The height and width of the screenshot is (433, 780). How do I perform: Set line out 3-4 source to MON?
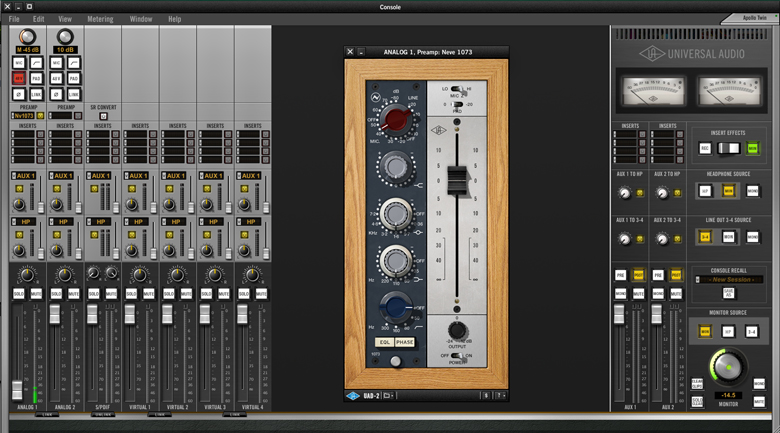coord(728,237)
